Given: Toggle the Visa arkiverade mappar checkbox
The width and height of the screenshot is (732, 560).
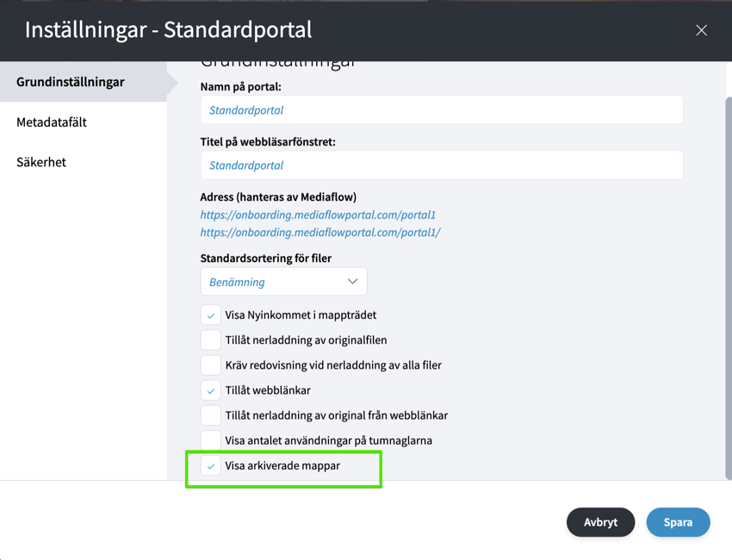Looking at the screenshot, I should (210, 466).
